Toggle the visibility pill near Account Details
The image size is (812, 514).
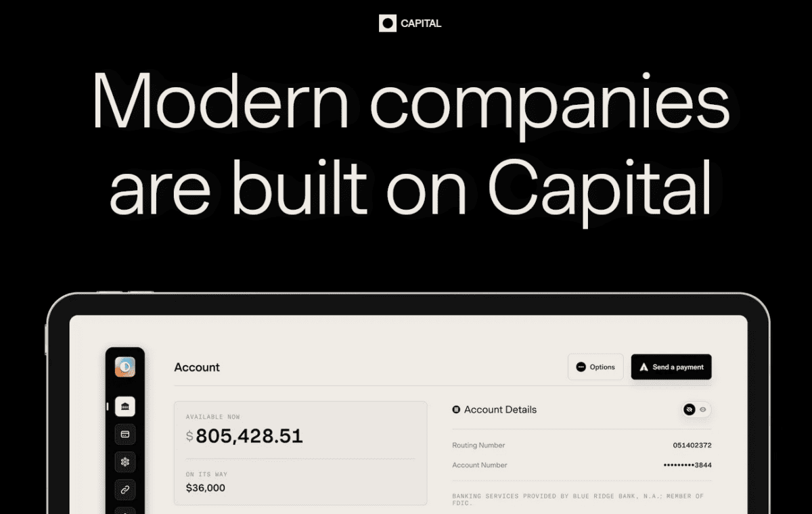696,409
